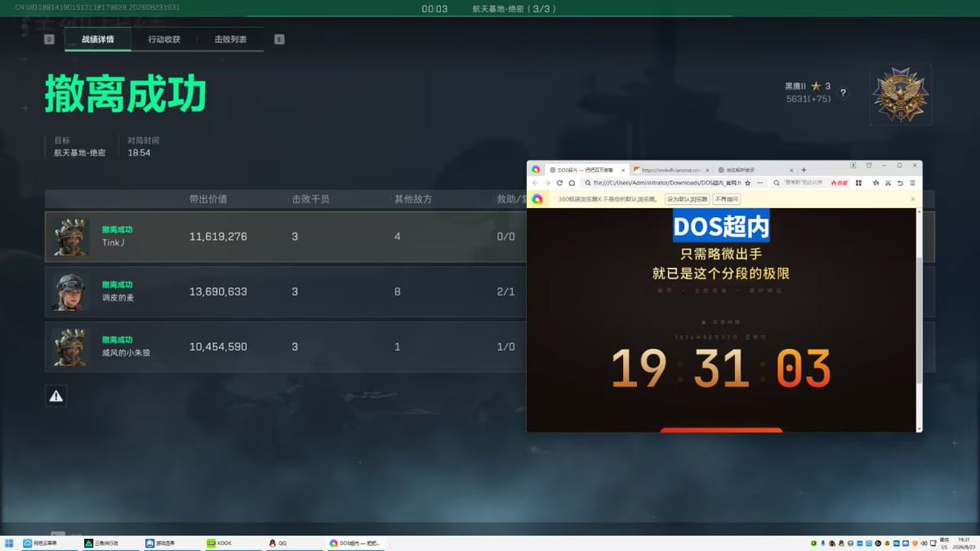Click the taskbar clock and date
The height and width of the screenshot is (551, 980).
[x=964, y=543]
